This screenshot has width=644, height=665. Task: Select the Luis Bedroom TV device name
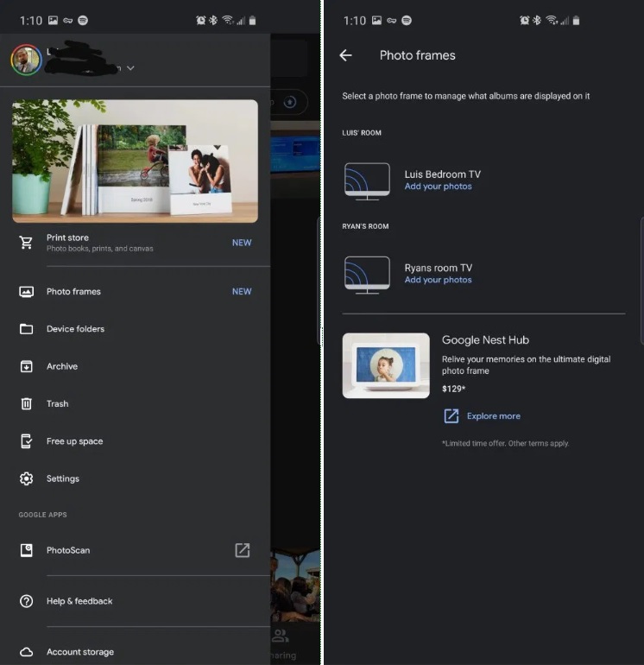(x=443, y=174)
